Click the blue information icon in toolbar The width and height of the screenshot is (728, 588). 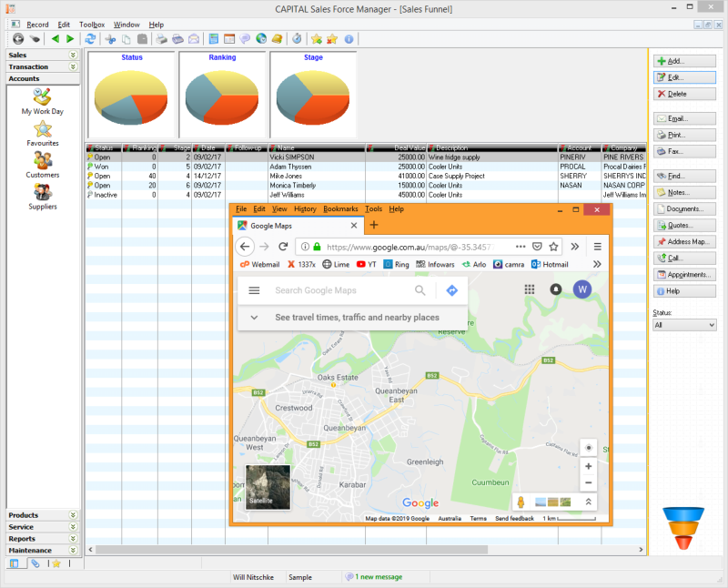click(x=349, y=39)
